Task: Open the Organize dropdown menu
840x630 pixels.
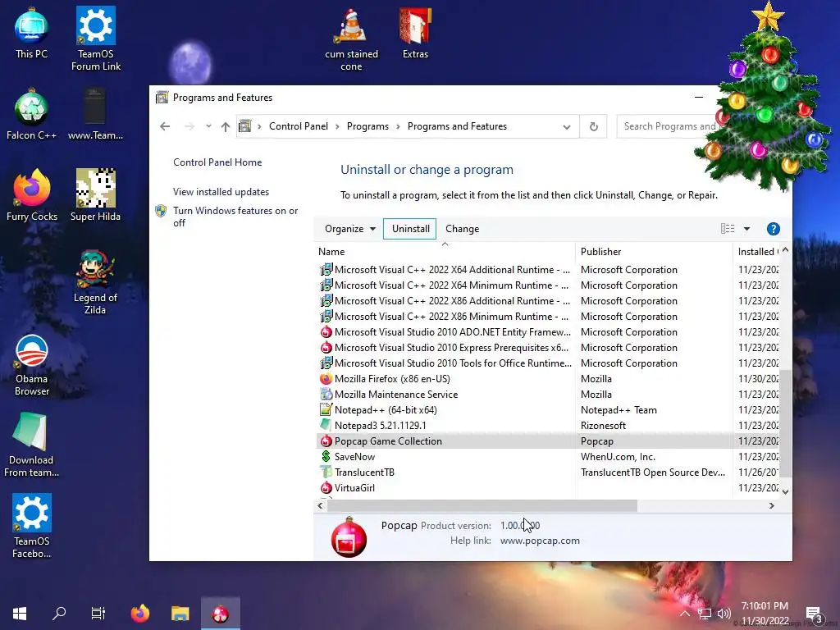Action: click(349, 229)
